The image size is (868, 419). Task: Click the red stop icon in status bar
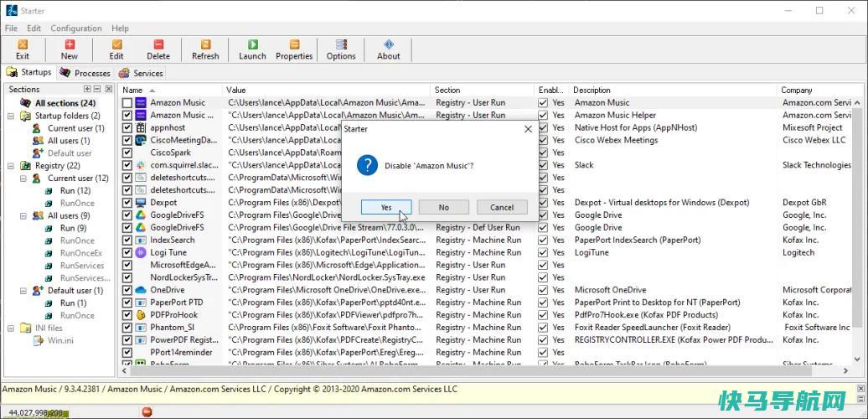(147, 411)
